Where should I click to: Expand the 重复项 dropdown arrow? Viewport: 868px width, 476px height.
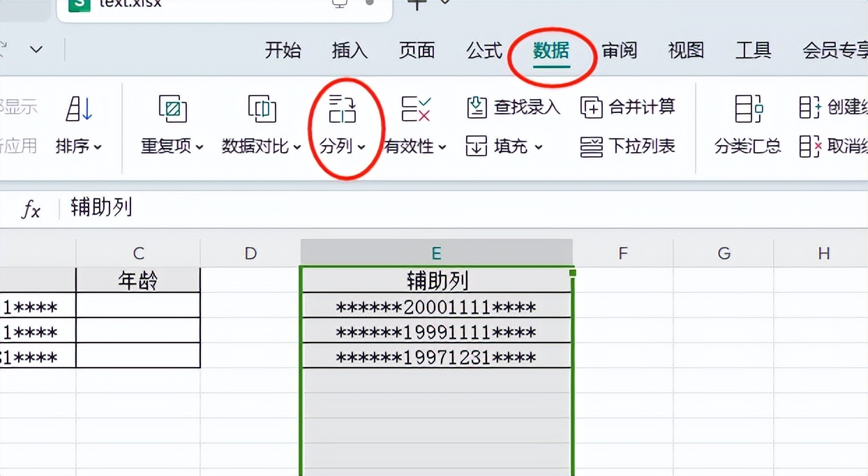(200, 147)
